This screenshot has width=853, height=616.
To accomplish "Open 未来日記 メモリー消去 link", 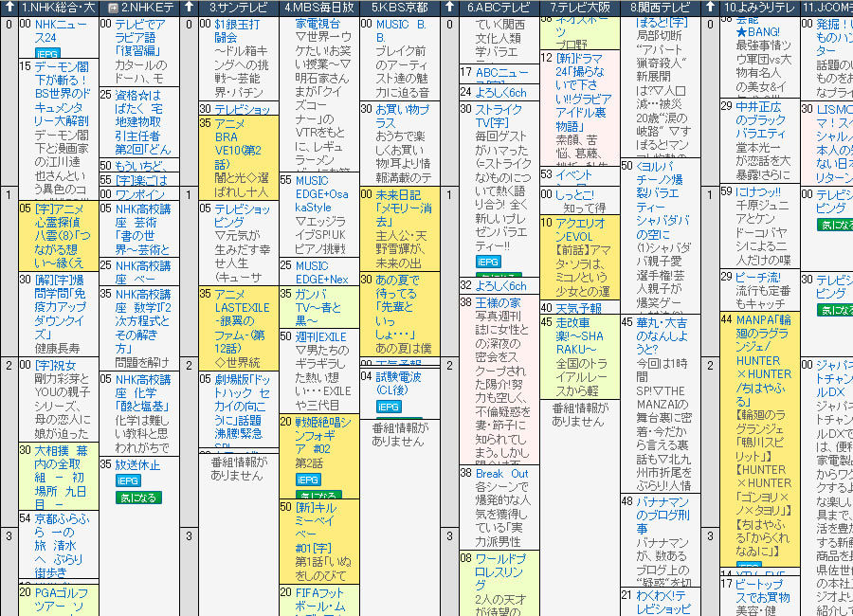I will [404, 208].
